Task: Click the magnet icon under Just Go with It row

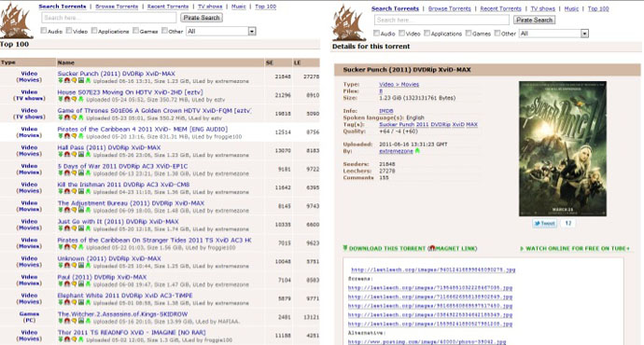Action: 67,228
